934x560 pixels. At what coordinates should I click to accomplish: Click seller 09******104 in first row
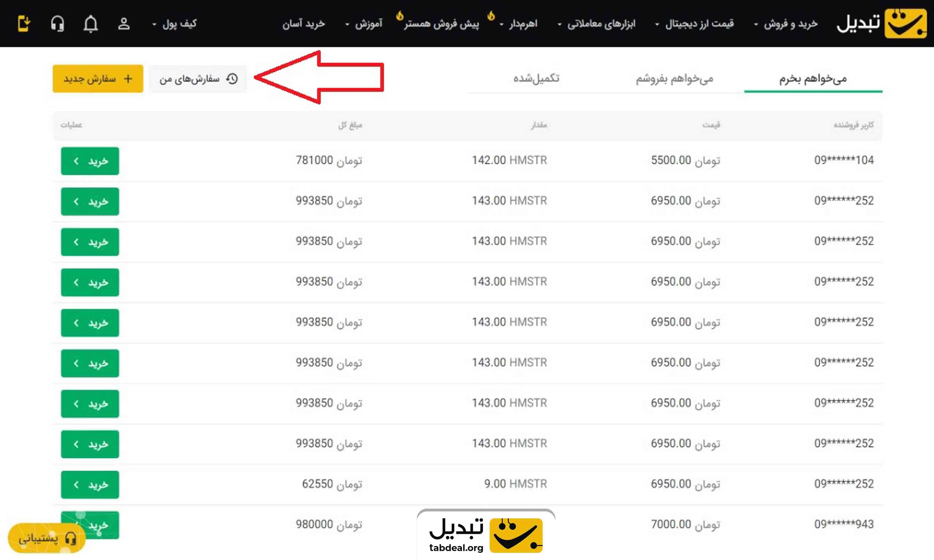click(844, 160)
